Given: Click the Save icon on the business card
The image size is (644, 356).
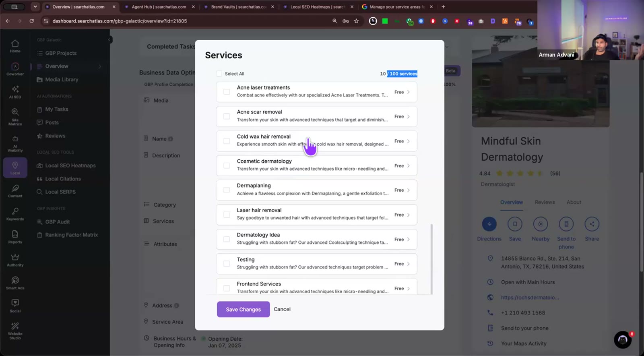Looking at the screenshot, I should click(515, 224).
